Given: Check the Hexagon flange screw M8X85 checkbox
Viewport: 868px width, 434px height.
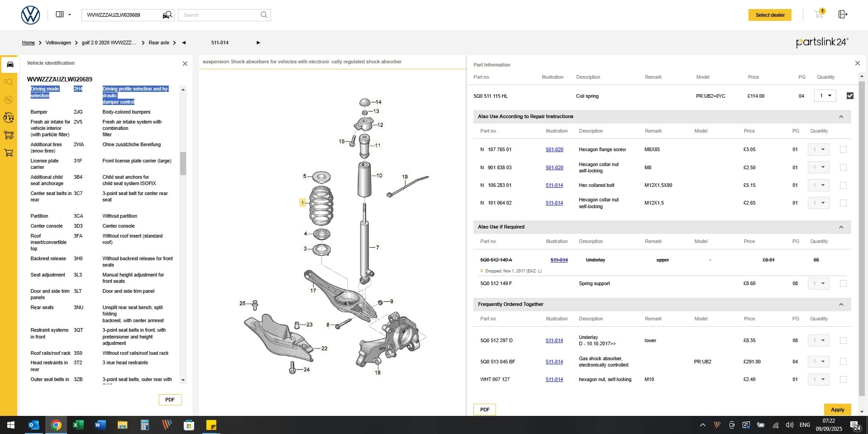Looking at the screenshot, I should (x=843, y=149).
